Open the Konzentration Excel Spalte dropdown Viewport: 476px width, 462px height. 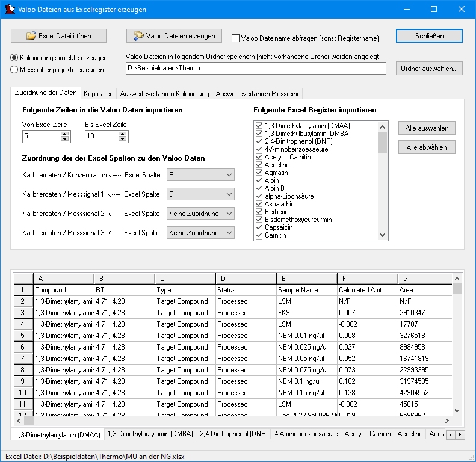click(x=200, y=174)
